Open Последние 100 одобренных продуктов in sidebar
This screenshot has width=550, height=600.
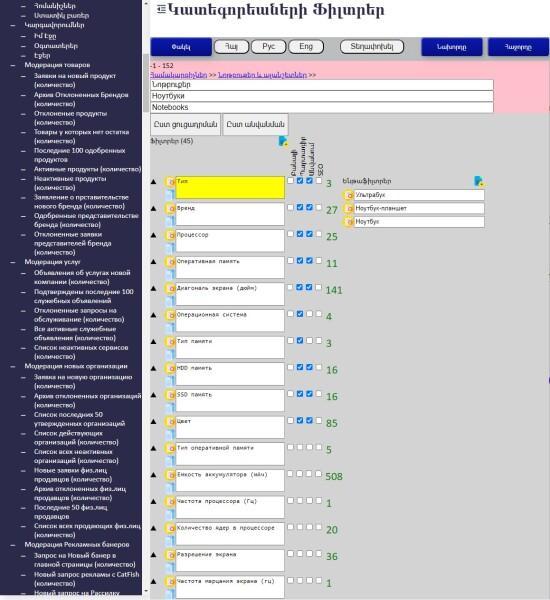coord(80,155)
